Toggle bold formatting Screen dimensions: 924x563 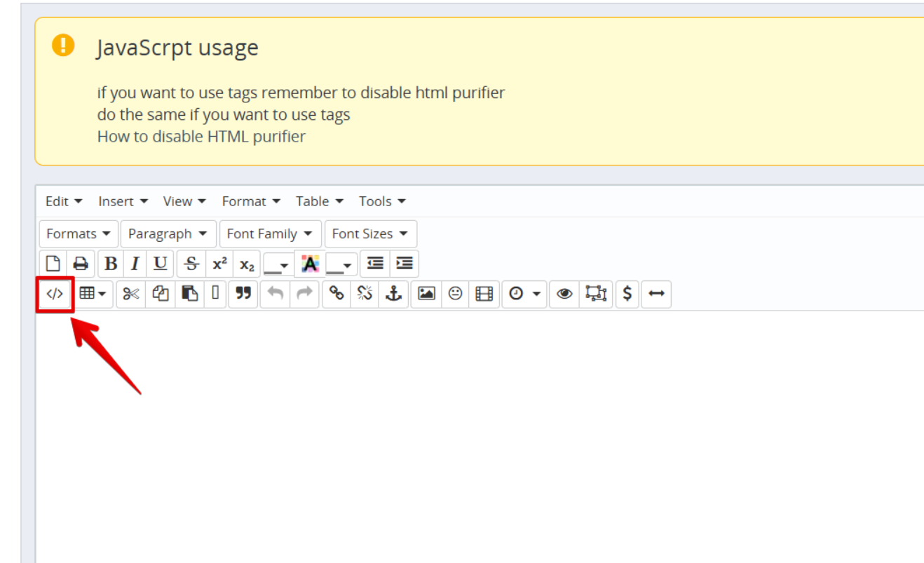(x=111, y=264)
